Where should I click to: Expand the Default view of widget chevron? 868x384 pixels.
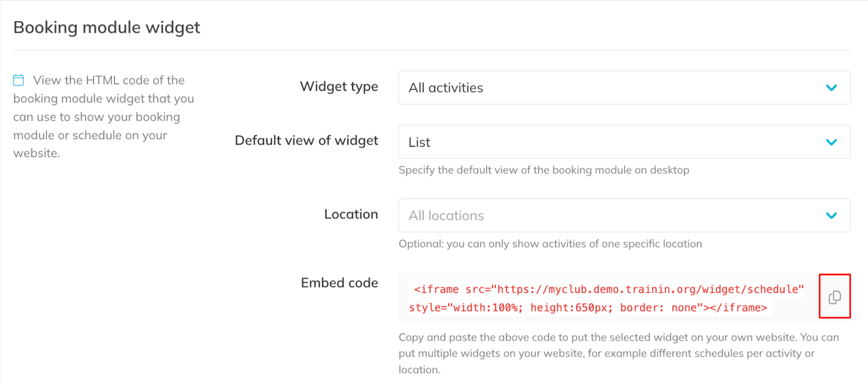pyautogui.click(x=831, y=142)
